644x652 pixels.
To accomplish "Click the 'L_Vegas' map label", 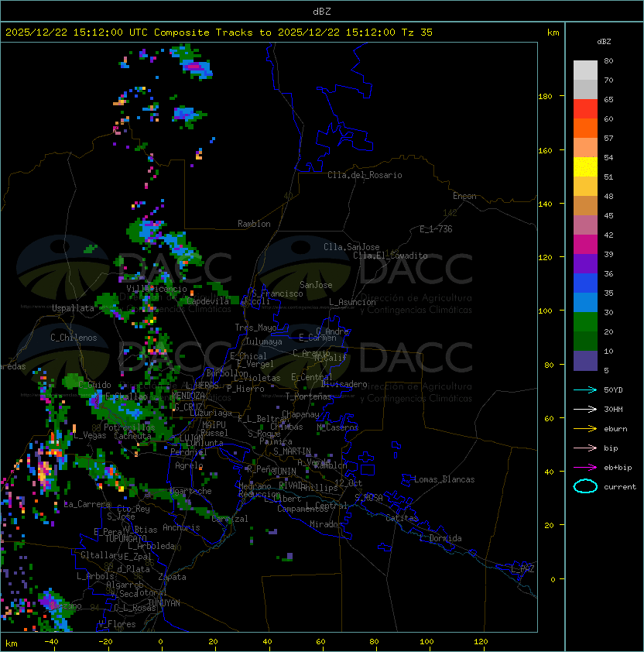I will click(x=90, y=435).
